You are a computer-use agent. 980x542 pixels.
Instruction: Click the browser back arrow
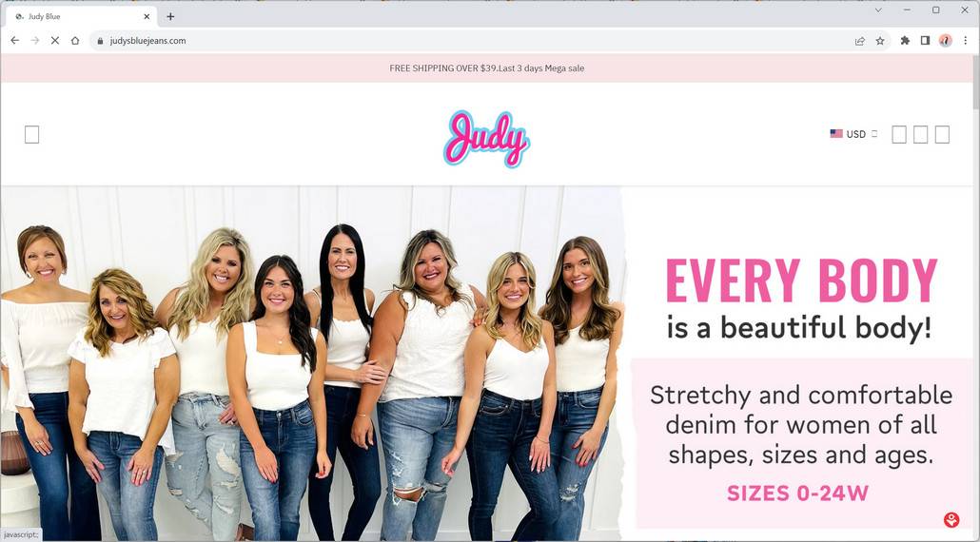point(15,41)
